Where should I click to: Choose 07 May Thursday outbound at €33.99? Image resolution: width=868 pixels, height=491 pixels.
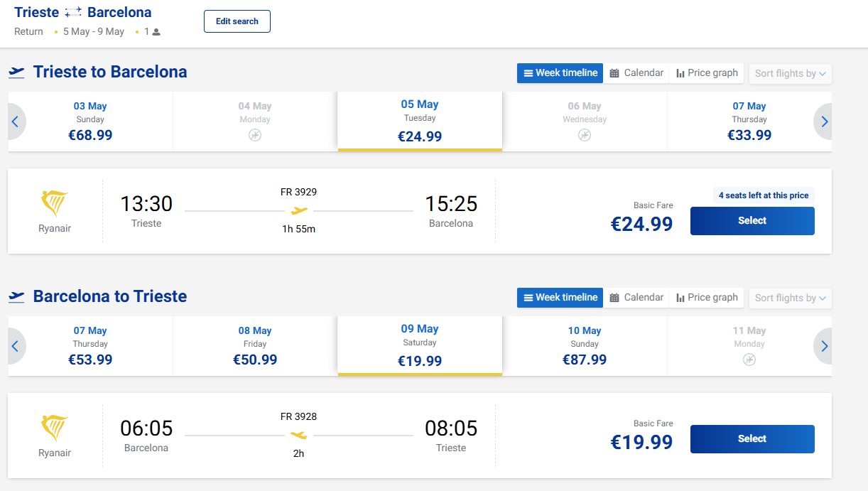pos(749,122)
